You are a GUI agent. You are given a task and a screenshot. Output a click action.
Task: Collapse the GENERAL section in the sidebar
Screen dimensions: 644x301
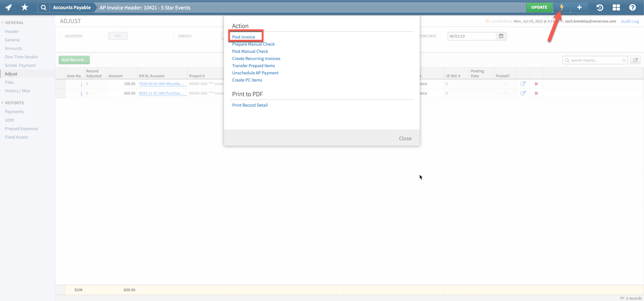3,23
